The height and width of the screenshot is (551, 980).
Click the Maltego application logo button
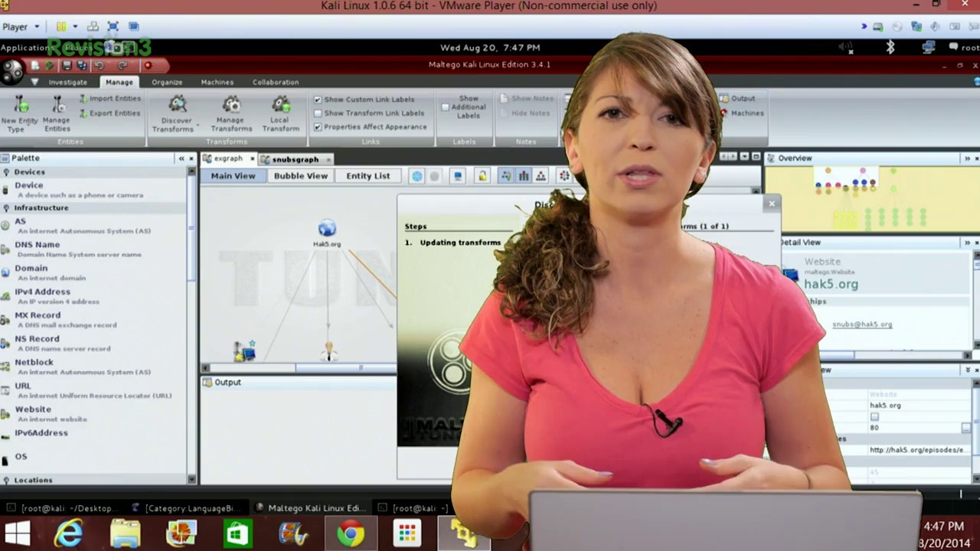(12, 73)
